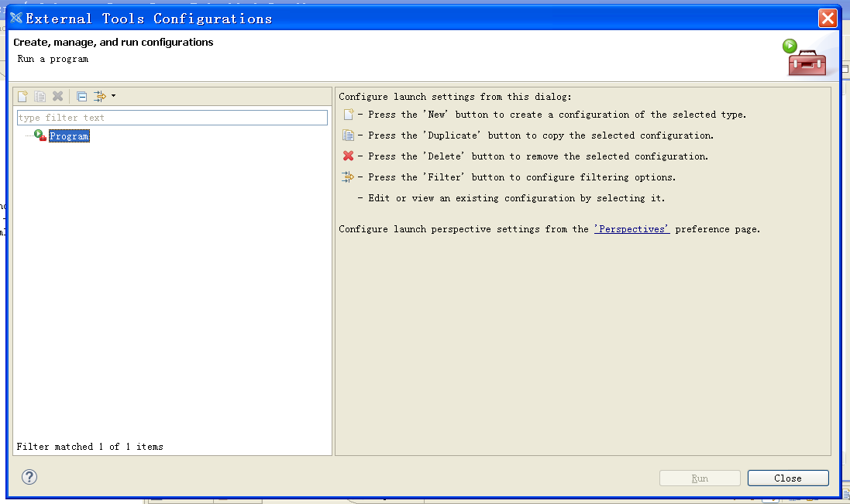850x504 pixels.
Task: Close the External Tools Configurations dialog
Action: click(x=787, y=478)
